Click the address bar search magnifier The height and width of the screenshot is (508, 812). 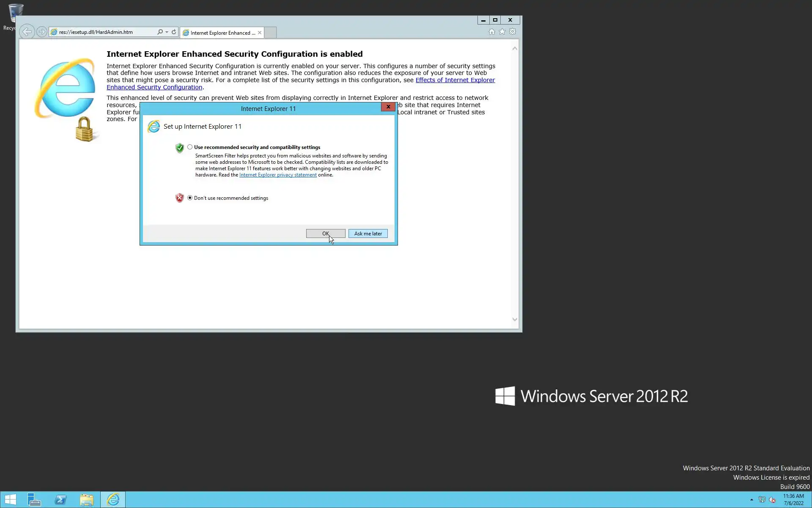(160, 32)
